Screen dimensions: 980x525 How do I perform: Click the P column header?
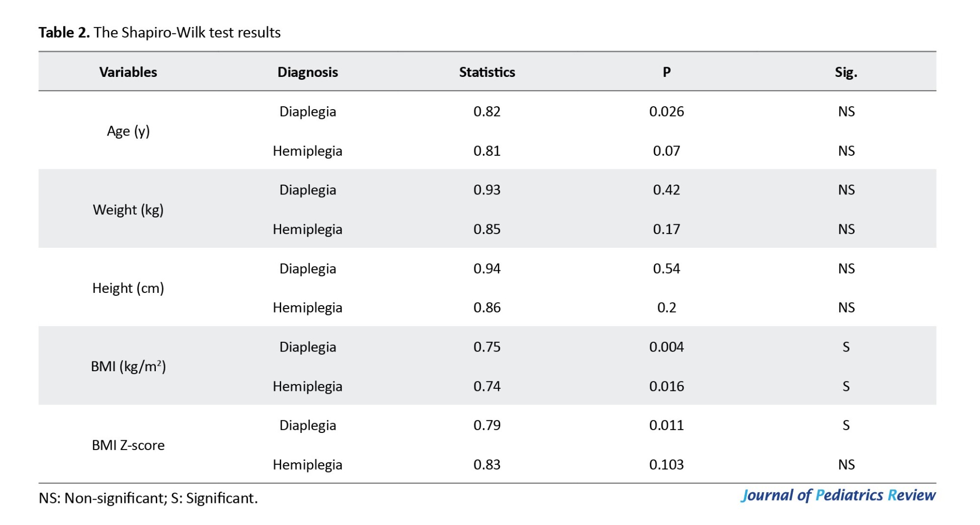click(x=666, y=72)
